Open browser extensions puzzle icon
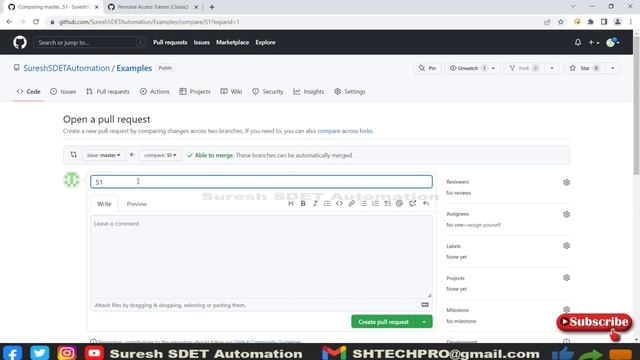 click(591, 22)
